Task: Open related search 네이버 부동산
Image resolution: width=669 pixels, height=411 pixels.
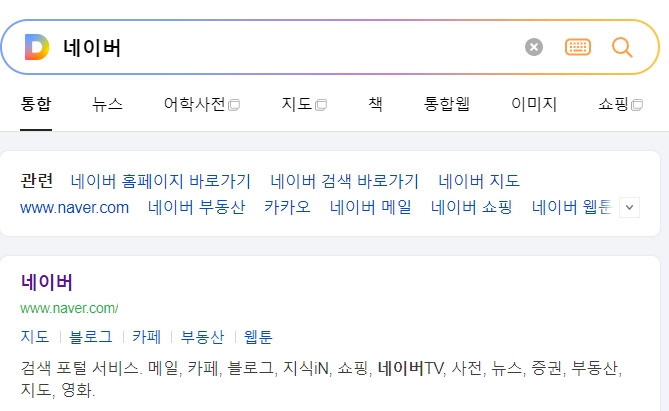Action: 197,207
